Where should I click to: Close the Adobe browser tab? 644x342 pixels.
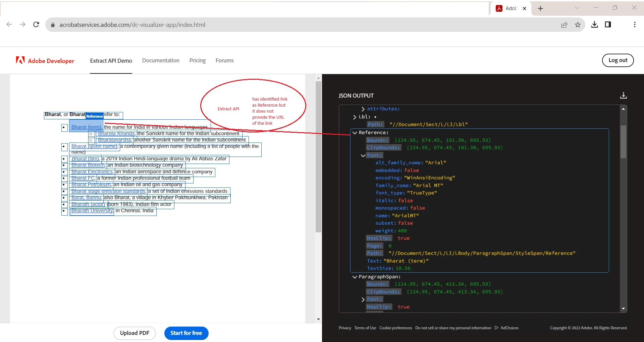coord(525,8)
